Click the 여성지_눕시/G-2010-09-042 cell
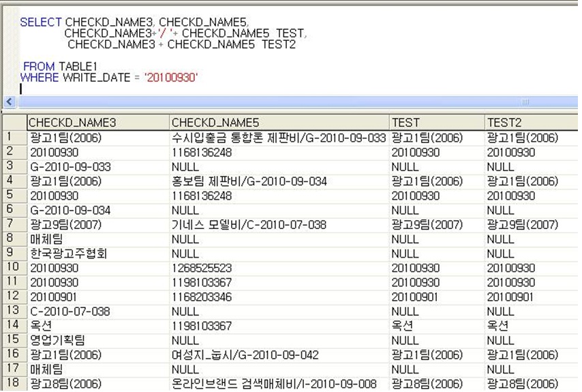The width and height of the screenshot is (582, 392). (245, 355)
